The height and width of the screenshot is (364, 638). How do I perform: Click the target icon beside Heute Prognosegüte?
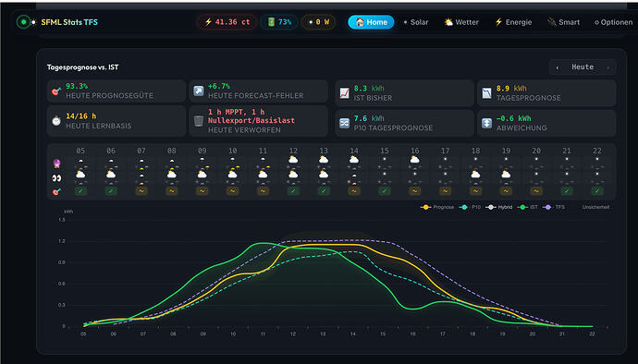(56, 91)
